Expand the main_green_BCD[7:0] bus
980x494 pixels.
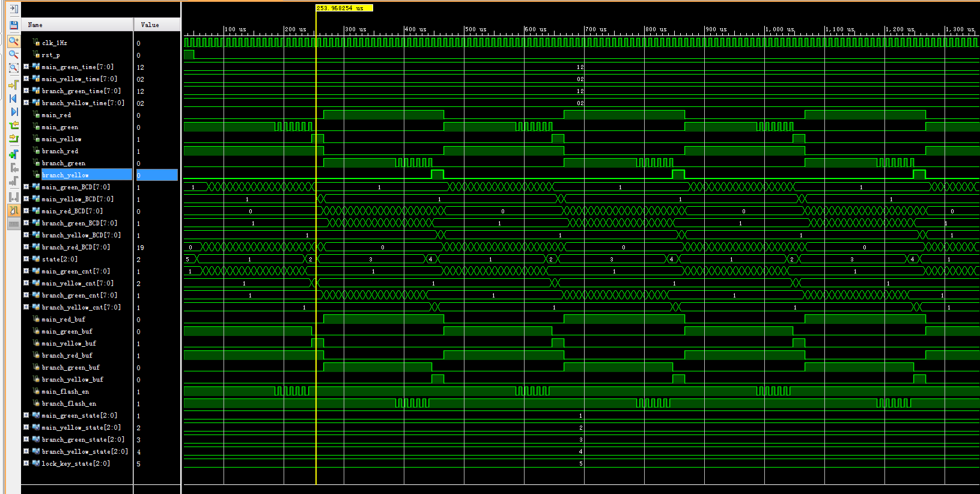(26, 187)
